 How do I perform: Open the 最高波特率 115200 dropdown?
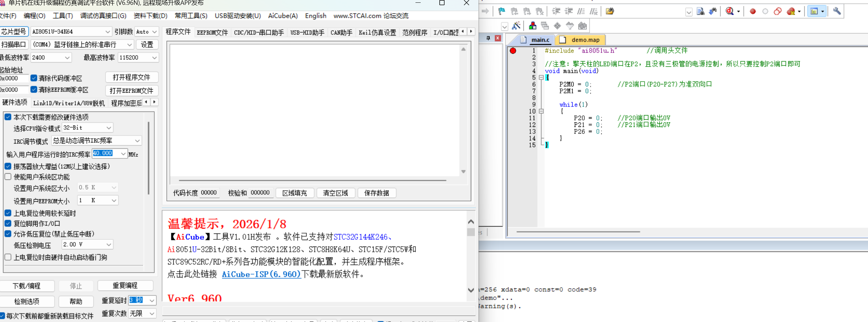(x=154, y=58)
